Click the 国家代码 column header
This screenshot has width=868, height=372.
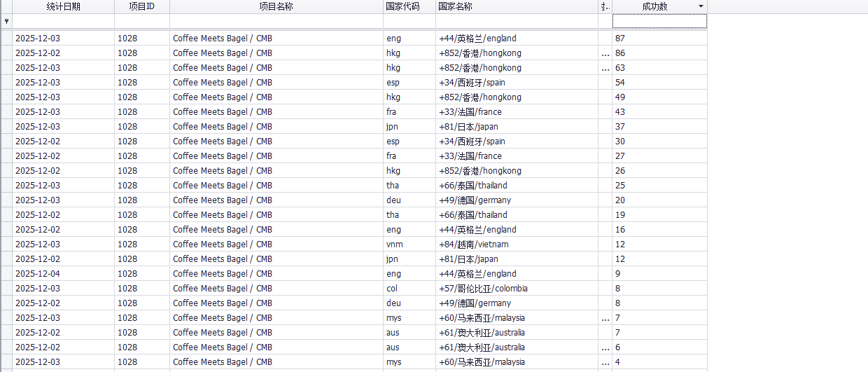pyautogui.click(x=409, y=6)
